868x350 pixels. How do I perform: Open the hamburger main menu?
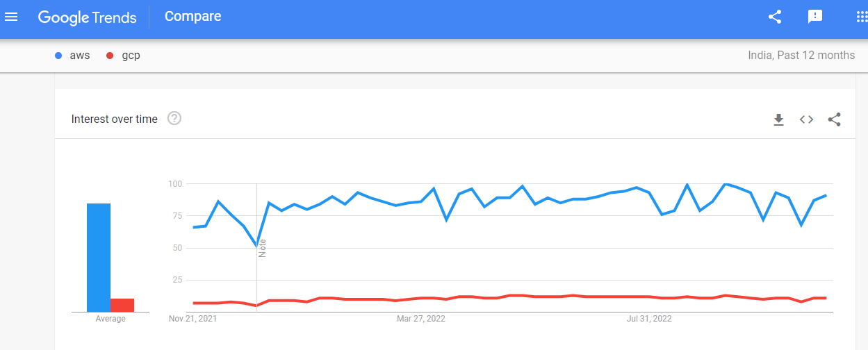(x=11, y=17)
